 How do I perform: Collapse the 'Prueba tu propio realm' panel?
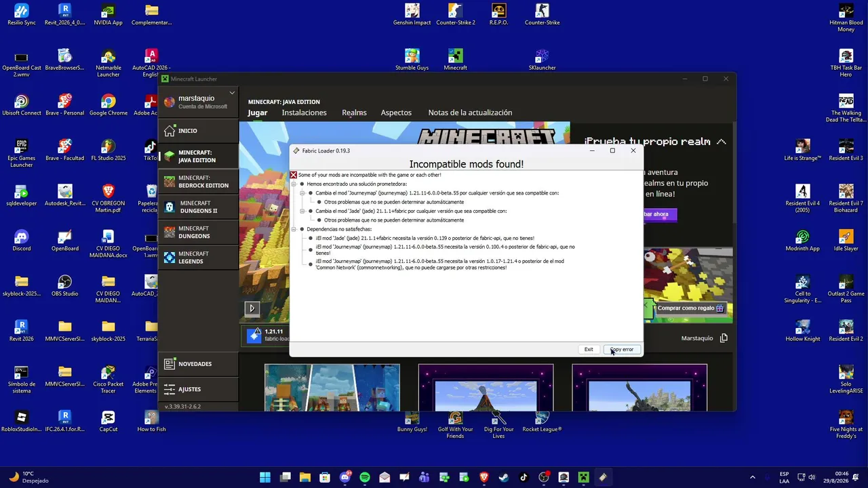[721, 142]
